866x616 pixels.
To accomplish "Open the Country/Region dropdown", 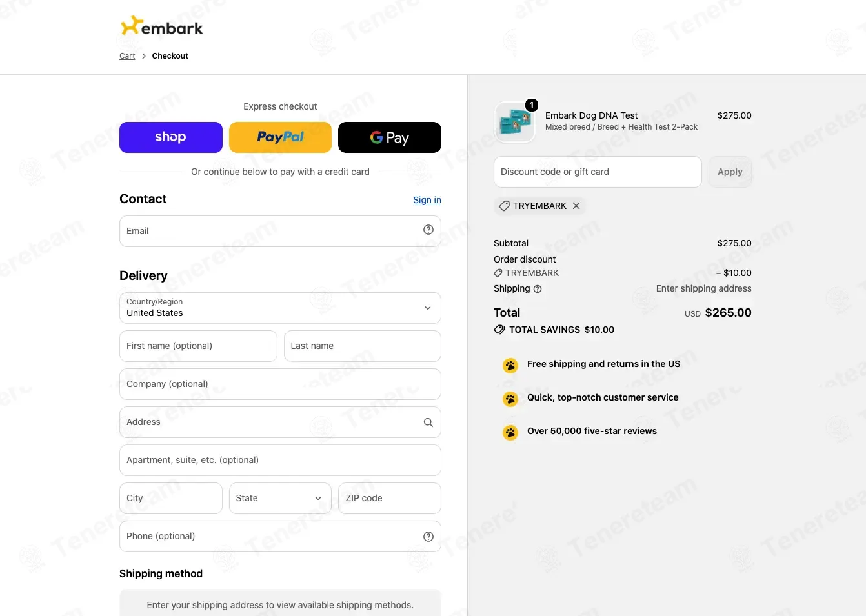I will point(280,308).
